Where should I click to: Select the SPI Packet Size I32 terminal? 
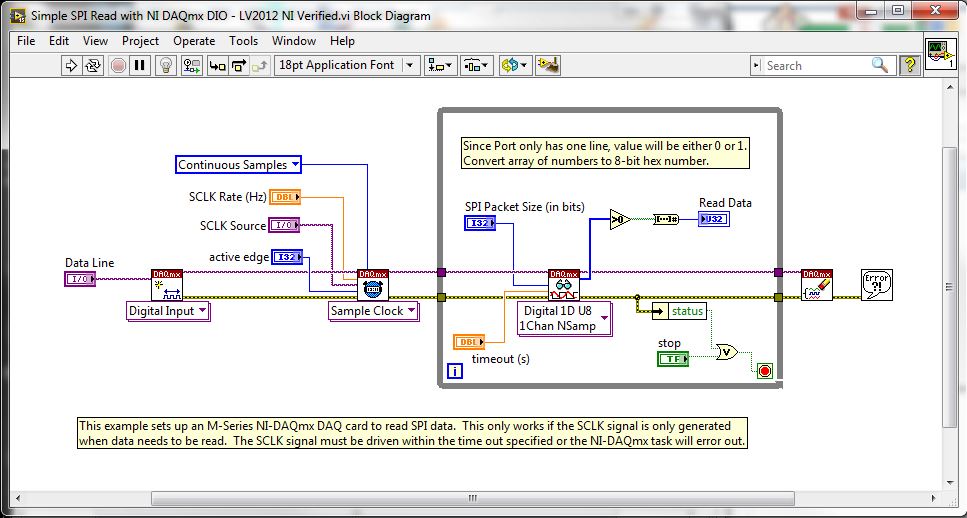pos(480,223)
